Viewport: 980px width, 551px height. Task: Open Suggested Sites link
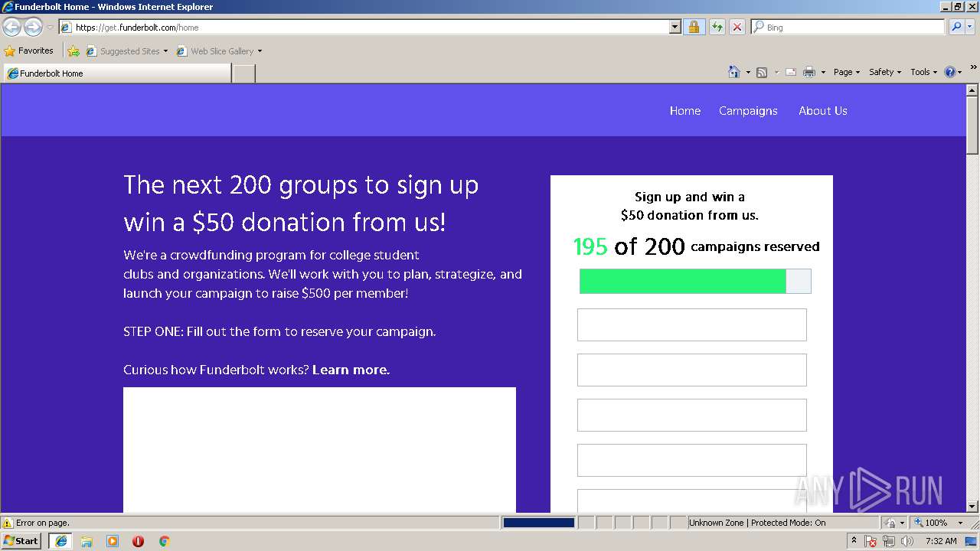126,51
